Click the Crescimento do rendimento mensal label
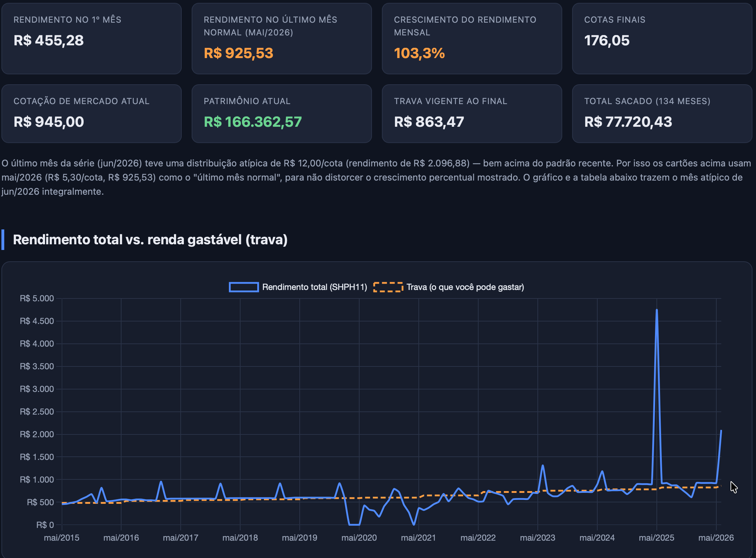The width and height of the screenshot is (756, 558). (465, 26)
